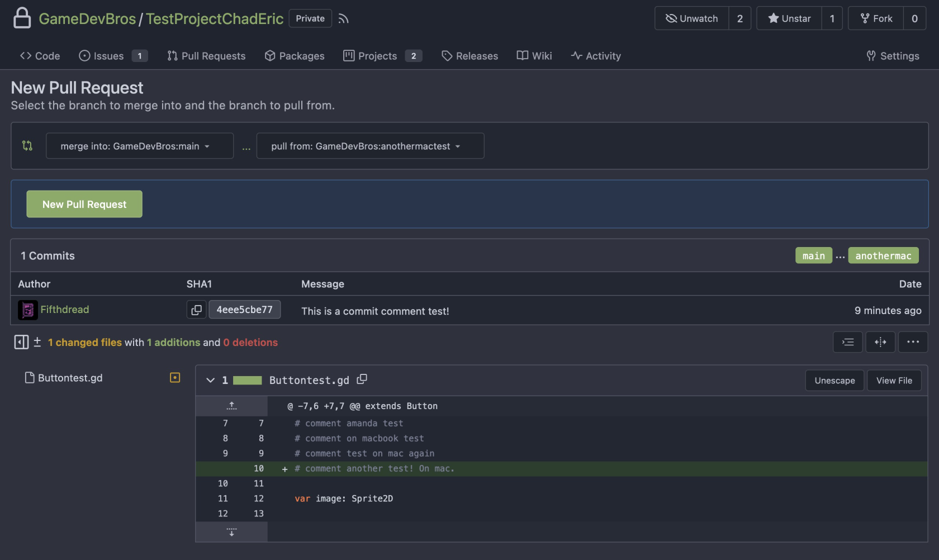Viewport: 939px width, 560px height.
Task: Expand diff lines upward
Action: (231, 406)
